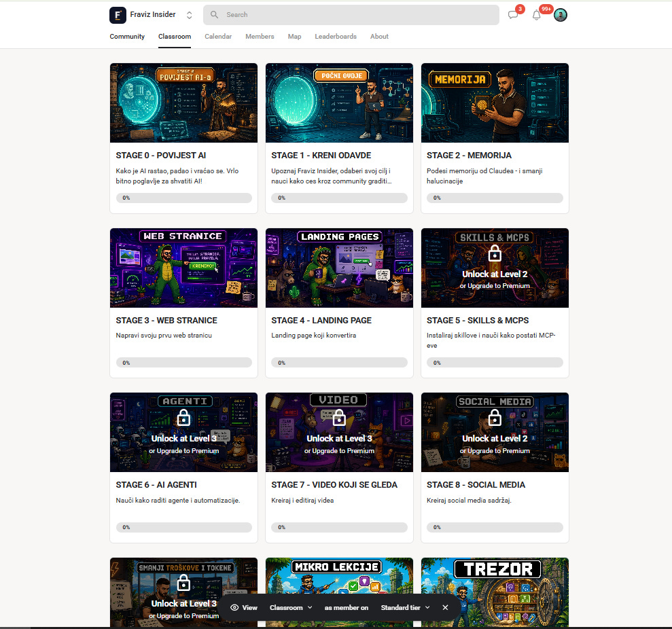Click the Trezor course thumbnail
The width and height of the screenshot is (672, 629).
(495, 592)
